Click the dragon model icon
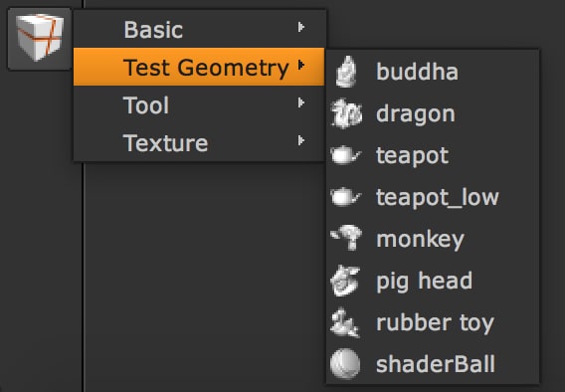 (x=346, y=113)
